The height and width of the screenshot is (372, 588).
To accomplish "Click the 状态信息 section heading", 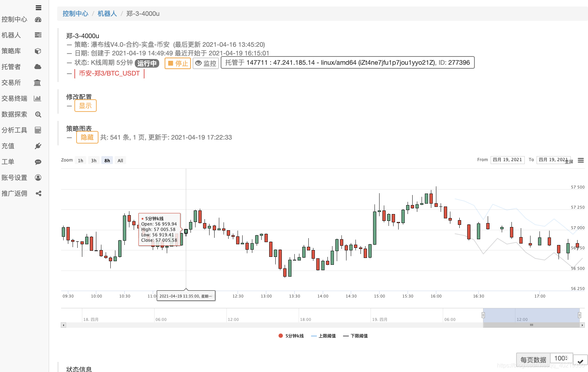I will [x=79, y=369].
